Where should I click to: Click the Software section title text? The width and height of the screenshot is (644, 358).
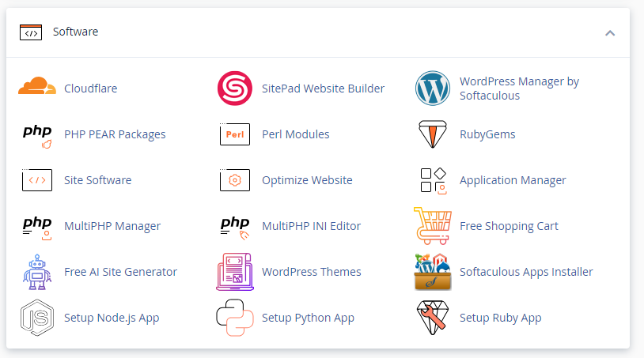click(76, 32)
